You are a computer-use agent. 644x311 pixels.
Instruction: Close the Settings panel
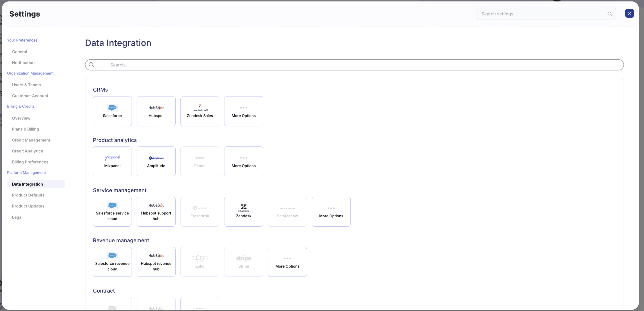pyautogui.click(x=629, y=13)
